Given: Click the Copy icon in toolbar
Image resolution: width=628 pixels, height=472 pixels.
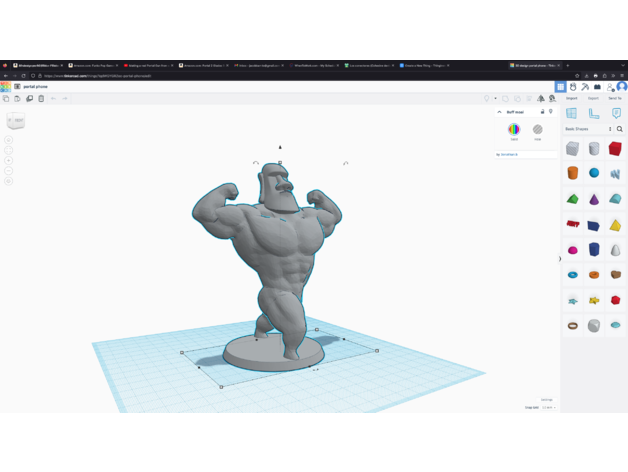Looking at the screenshot, I should [x=6, y=99].
